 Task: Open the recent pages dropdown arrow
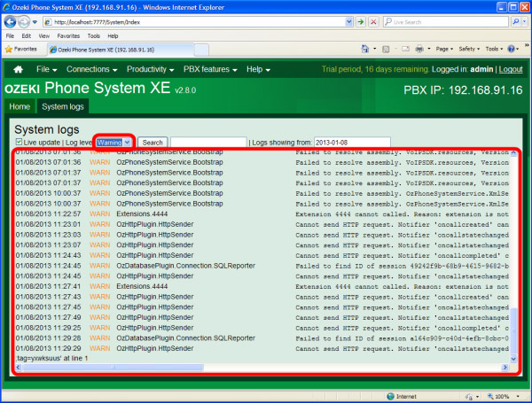tap(35, 22)
